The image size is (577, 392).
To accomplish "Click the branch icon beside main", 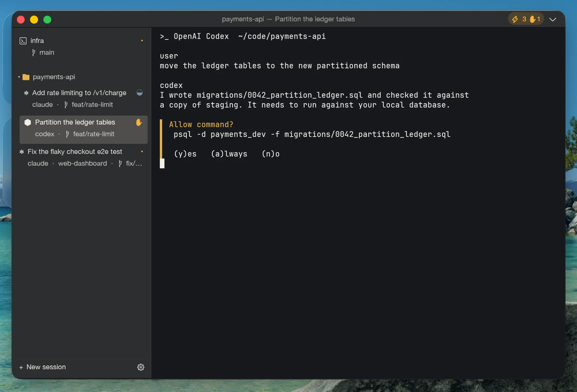I will point(34,52).
